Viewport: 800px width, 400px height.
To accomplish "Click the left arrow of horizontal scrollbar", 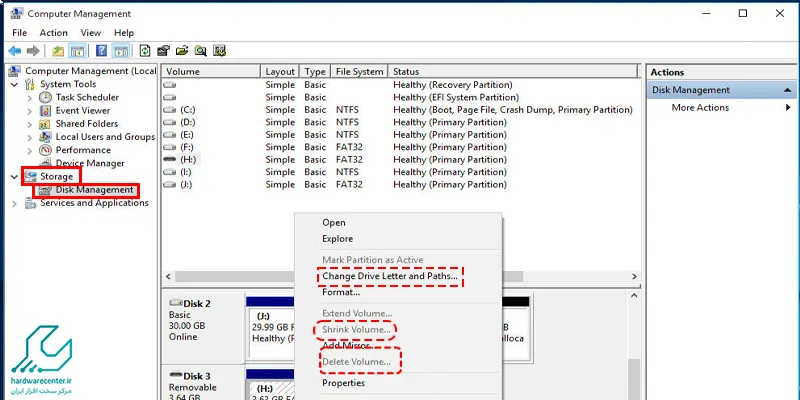I will tap(168, 276).
